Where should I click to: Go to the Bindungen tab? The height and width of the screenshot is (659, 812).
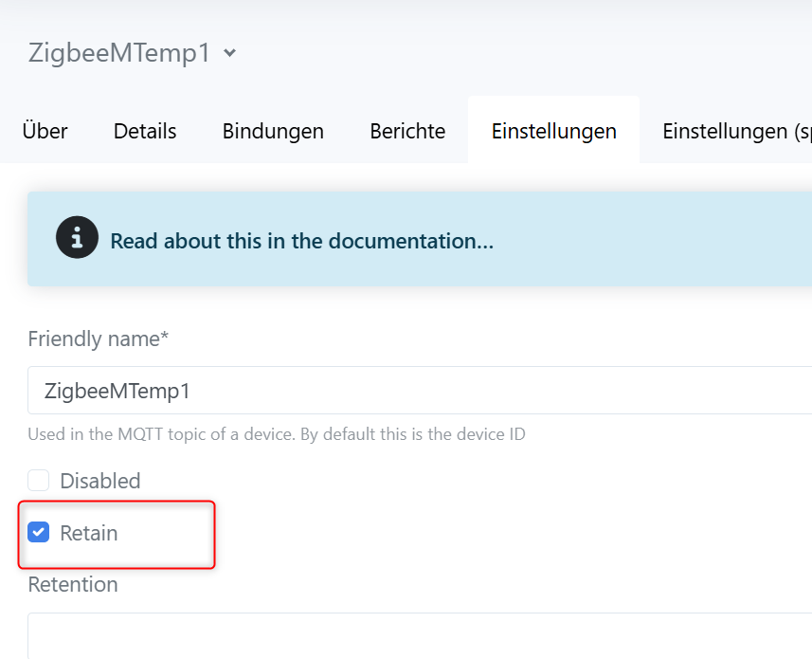pos(273,131)
